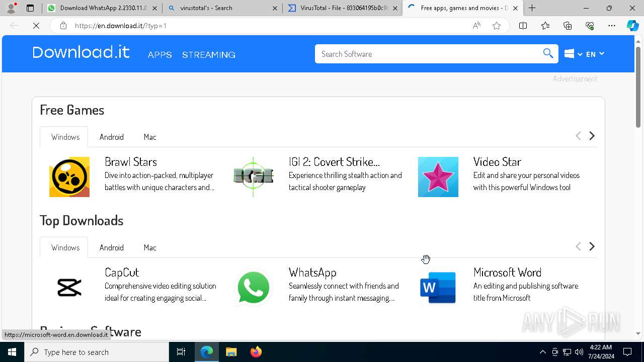644x362 pixels.
Task: Open File Explorer from taskbar
Action: coord(231,352)
